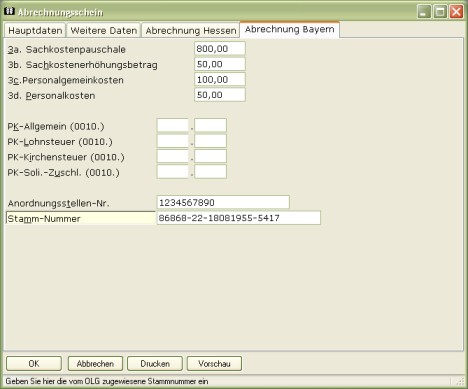Click the 'PK-Allgemein (0010.)' label

tap(56, 127)
